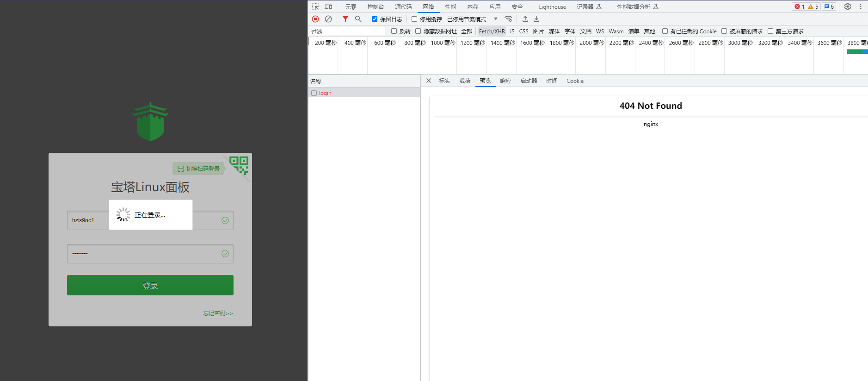Check the blocked cookies checkbox
868x381 pixels.
pyautogui.click(x=665, y=31)
